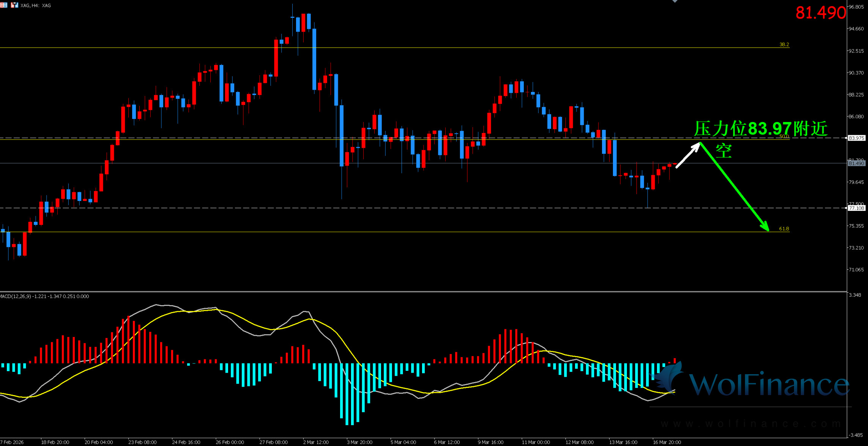The height and width of the screenshot is (446, 868).
Task: Click the 83.975 price tag on the axis
Action: [856, 138]
